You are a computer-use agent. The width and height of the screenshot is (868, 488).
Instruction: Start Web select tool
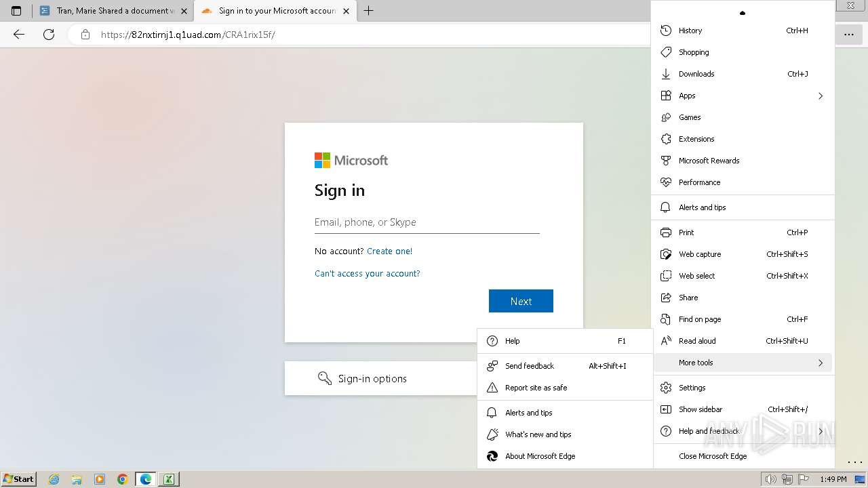[743, 276]
